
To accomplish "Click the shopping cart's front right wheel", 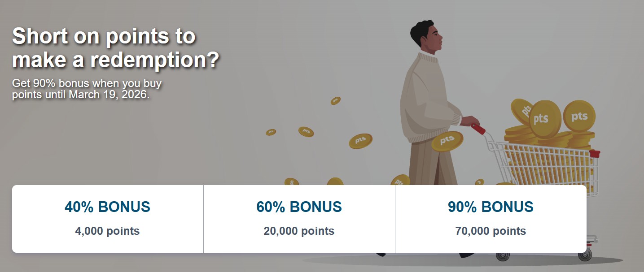I will pyautogui.click(x=585, y=255).
